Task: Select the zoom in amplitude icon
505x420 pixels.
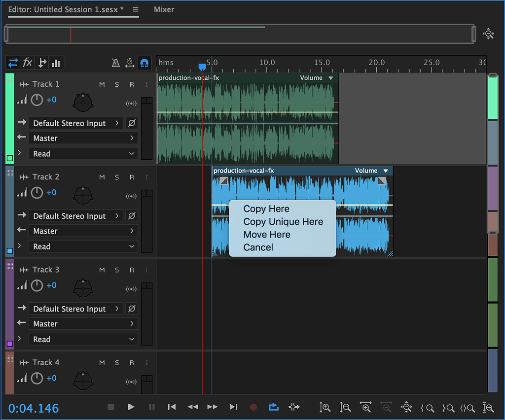Action: (325, 407)
